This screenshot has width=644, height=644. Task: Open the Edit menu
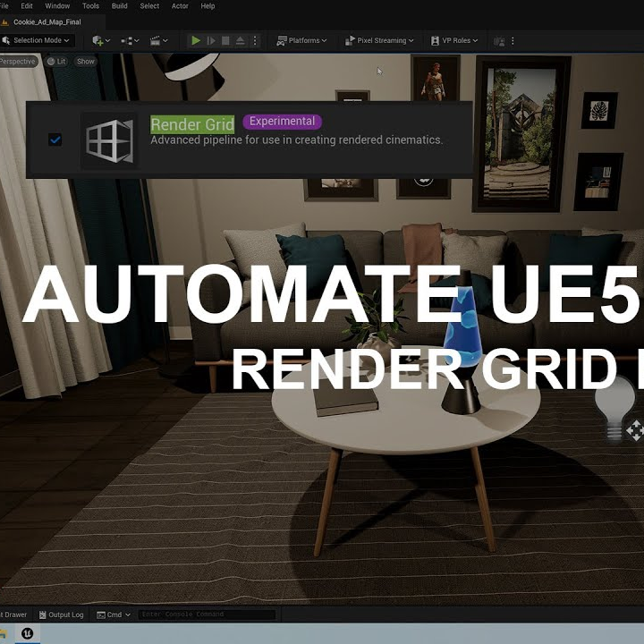pyautogui.click(x=27, y=6)
